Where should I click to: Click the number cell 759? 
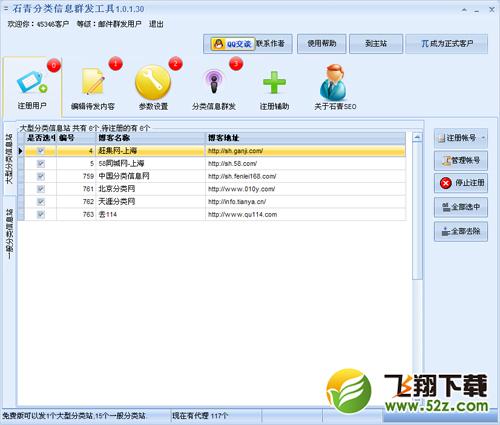tap(76, 176)
